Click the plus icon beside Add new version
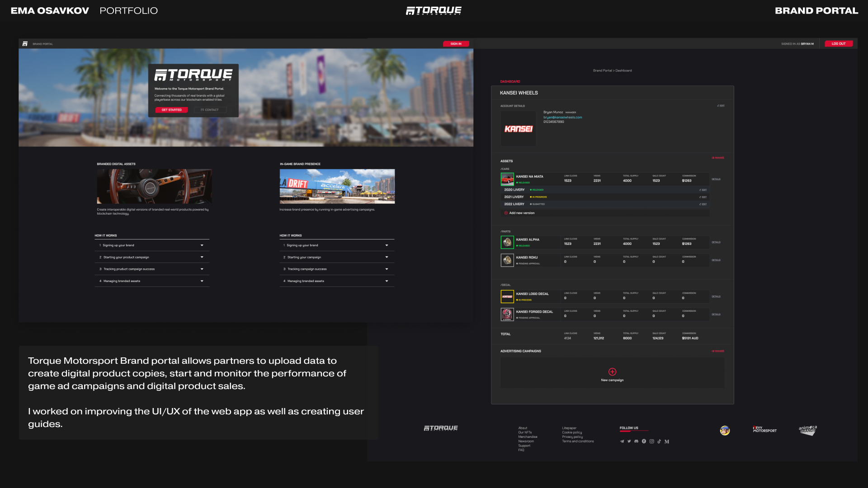 506,213
